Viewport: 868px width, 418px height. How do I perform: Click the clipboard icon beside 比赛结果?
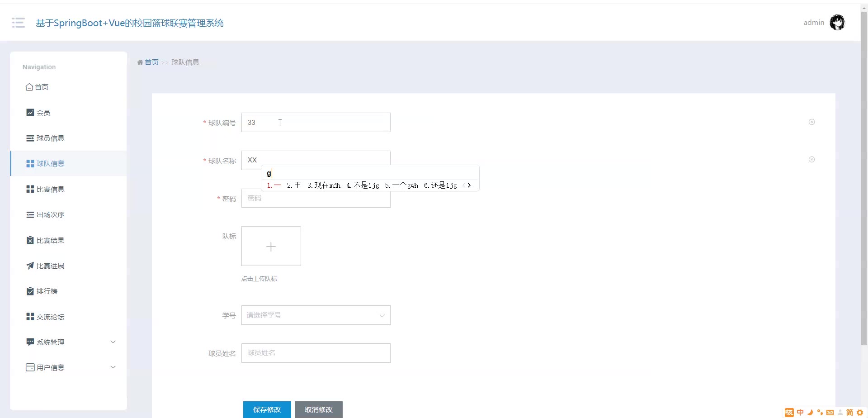30,240
